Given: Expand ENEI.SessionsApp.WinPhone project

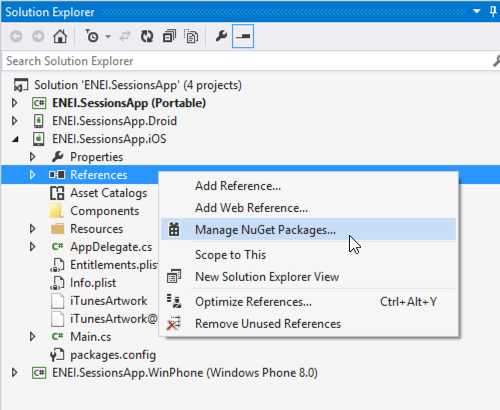Looking at the screenshot, I should (x=14, y=373).
